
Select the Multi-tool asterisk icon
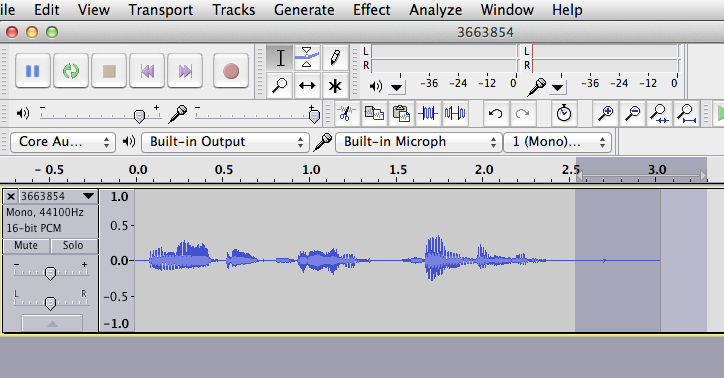pyautogui.click(x=335, y=85)
